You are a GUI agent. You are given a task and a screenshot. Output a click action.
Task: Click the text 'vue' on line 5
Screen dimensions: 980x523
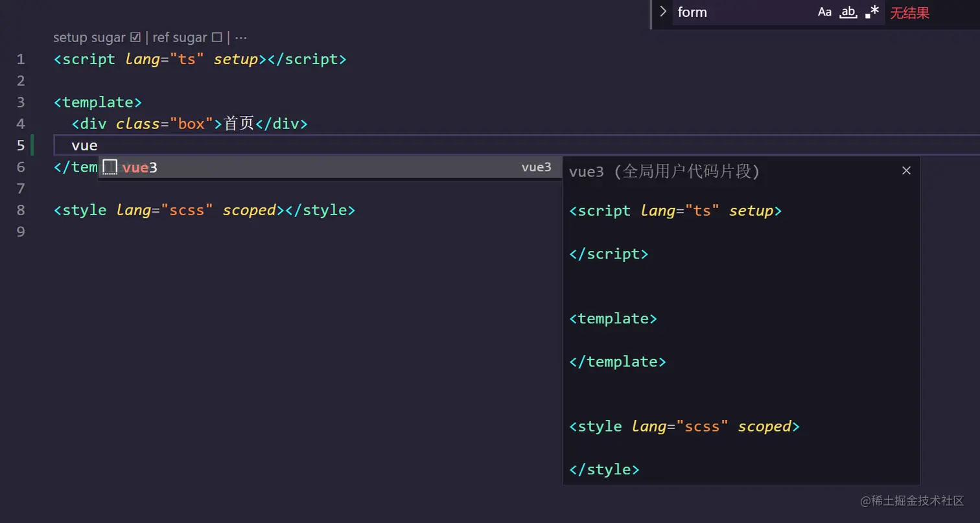84,145
